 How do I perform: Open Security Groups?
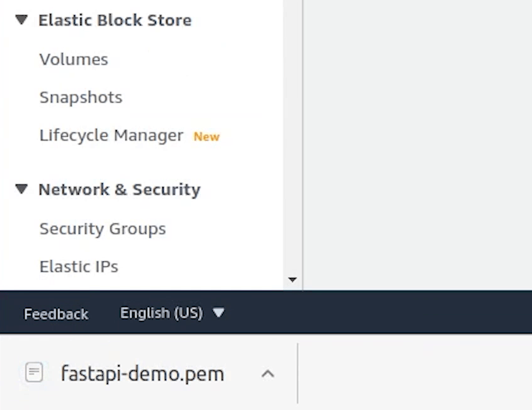pyautogui.click(x=102, y=229)
